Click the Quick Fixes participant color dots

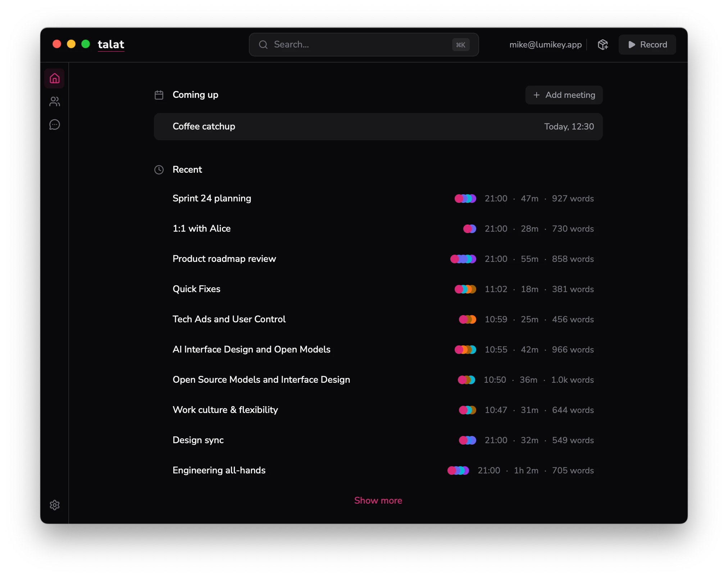click(465, 289)
